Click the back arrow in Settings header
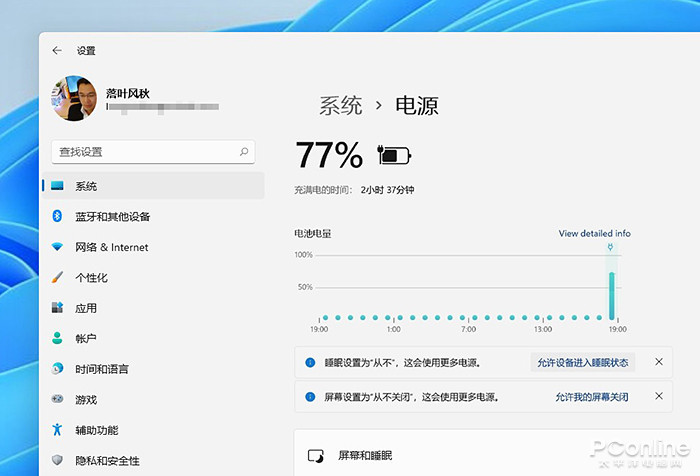Image resolution: width=700 pixels, height=476 pixels. pyautogui.click(x=57, y=50)
